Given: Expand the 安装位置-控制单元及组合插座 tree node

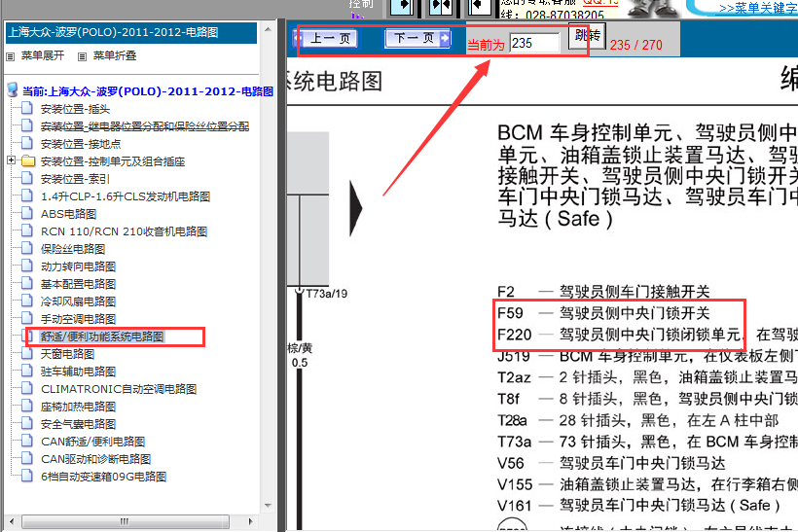Looking at the screenshot, I should pos(12,160).
